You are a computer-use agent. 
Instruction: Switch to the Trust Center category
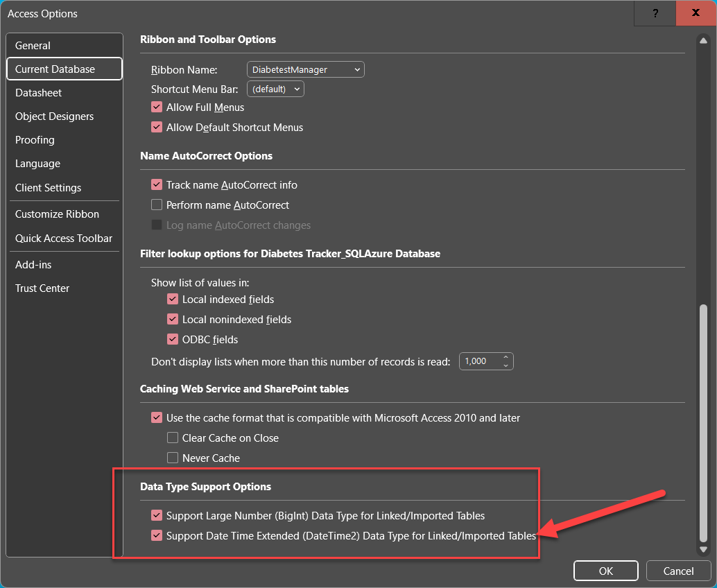pos(42,288)
